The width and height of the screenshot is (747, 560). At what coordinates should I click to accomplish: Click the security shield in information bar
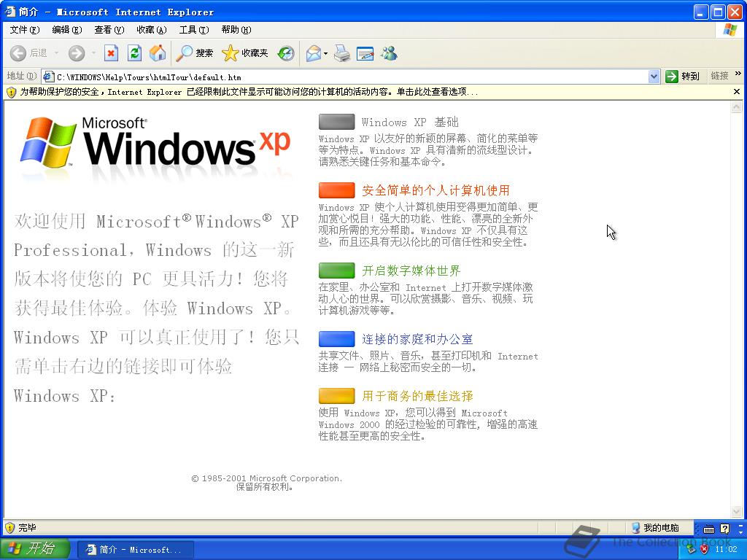tap(12, 92)
